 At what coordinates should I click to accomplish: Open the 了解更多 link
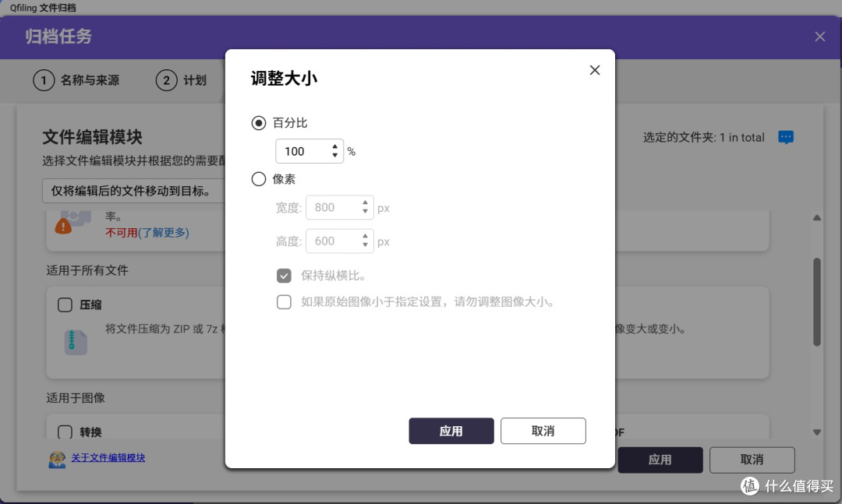(x=163, y=232)
